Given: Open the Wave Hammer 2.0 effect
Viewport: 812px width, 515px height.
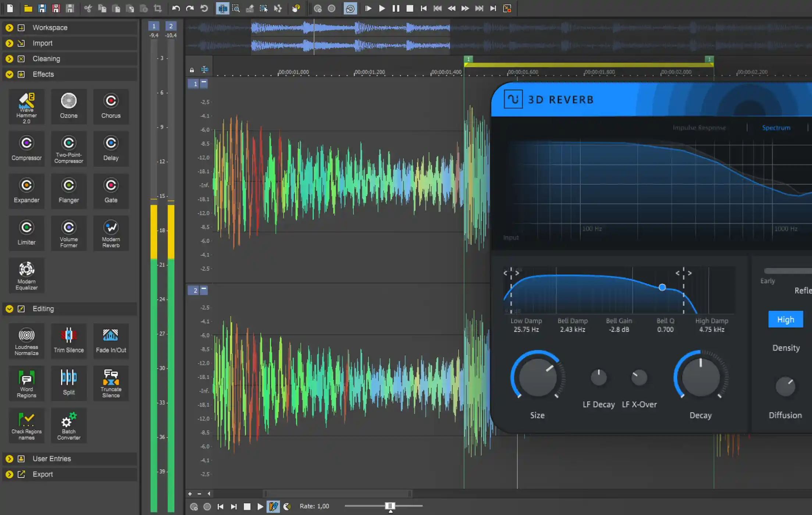Looking at the screenshot, I should point(26,107).
